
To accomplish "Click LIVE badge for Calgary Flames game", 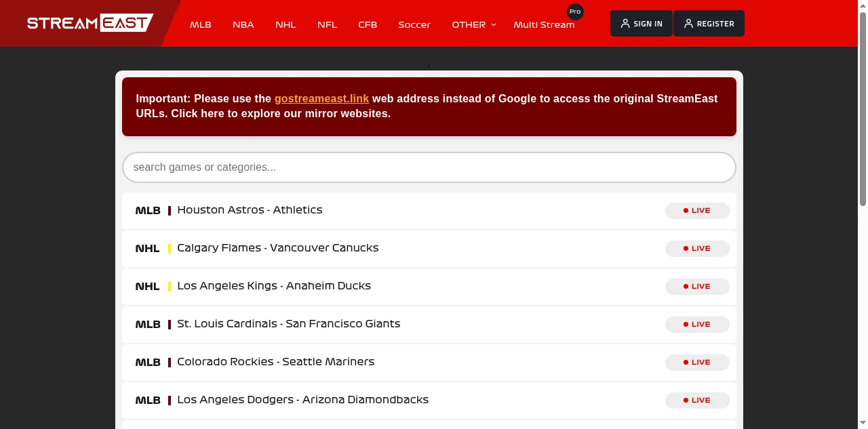I will [x=697, y=249].
